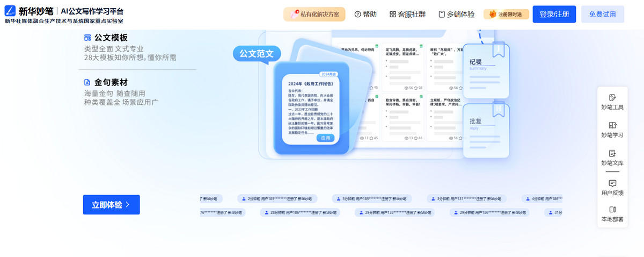Click the H bookmark on 批复 card
644x257 pixels.
[499, 109]
